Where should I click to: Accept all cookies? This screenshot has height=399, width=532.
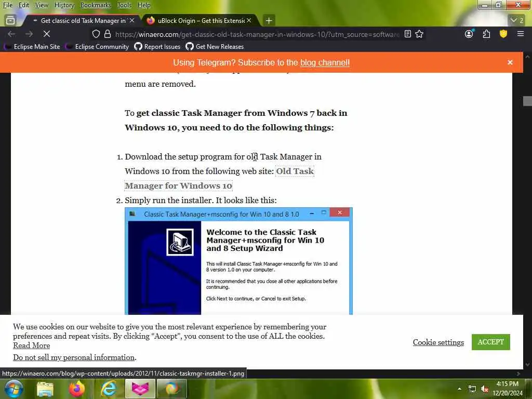click(490, 342)
